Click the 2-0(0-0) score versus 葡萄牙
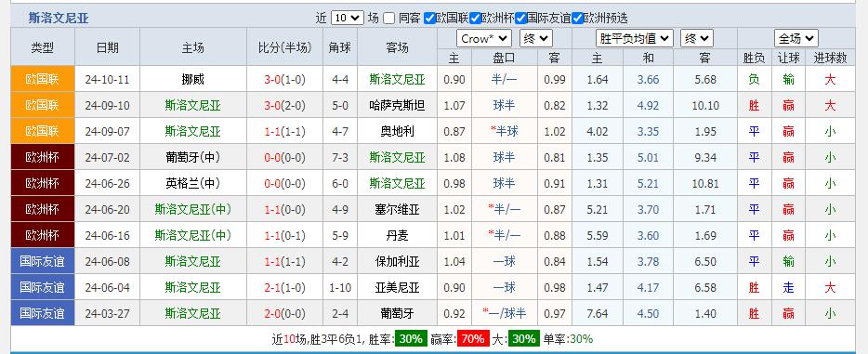Screen dimensions: 868x354 [x=284, y=313]
